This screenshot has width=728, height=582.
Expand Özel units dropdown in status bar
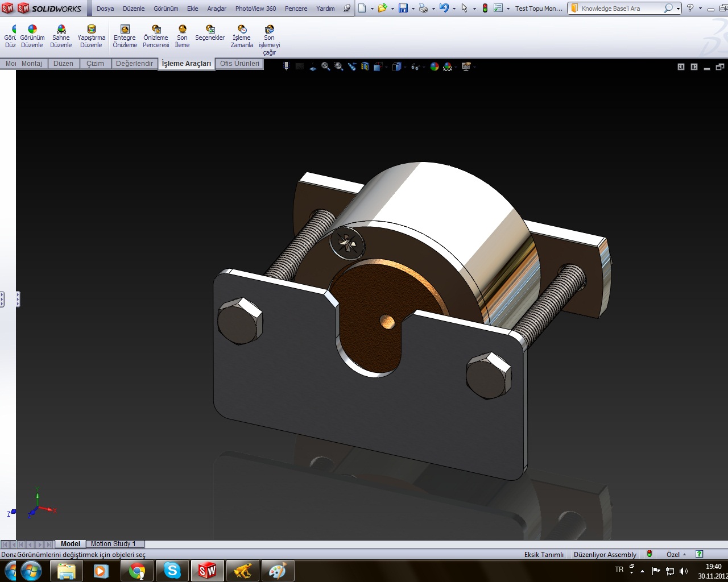(684, 555)
